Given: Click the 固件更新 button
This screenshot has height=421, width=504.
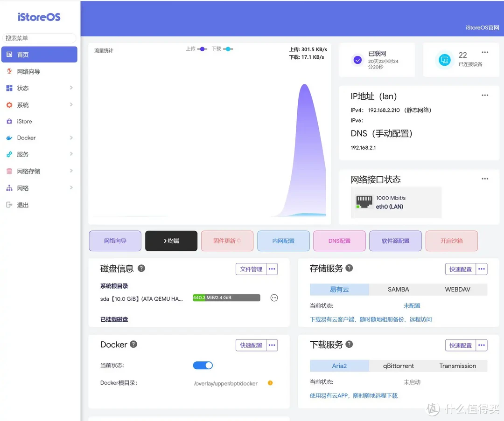Looking at the screenshot, I should click(x=227, y=241).
